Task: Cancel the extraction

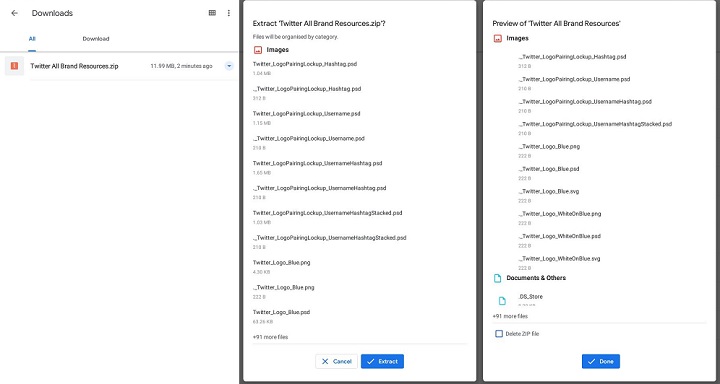Action: [x=336, y=361]
